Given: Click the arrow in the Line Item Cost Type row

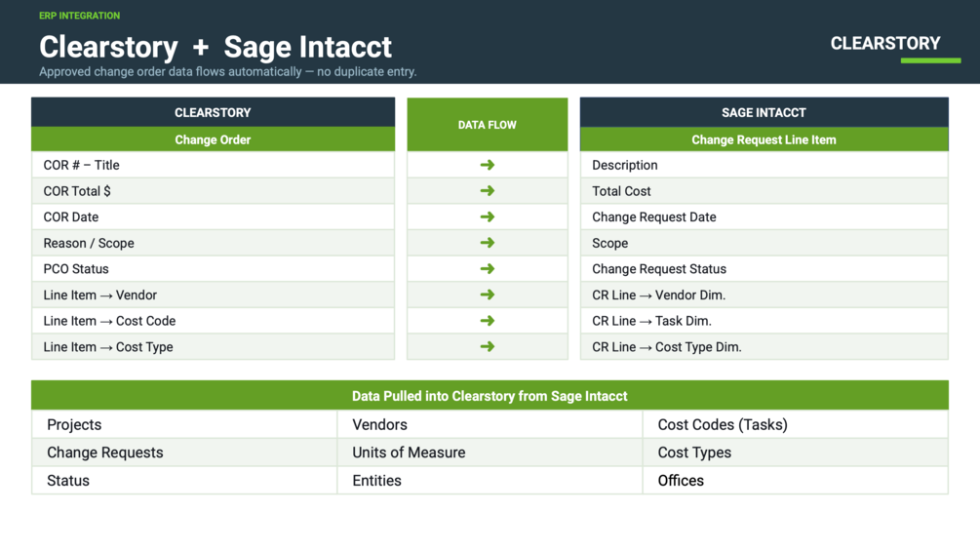Looking at the screenshot, I should click(x=488, y=347).
